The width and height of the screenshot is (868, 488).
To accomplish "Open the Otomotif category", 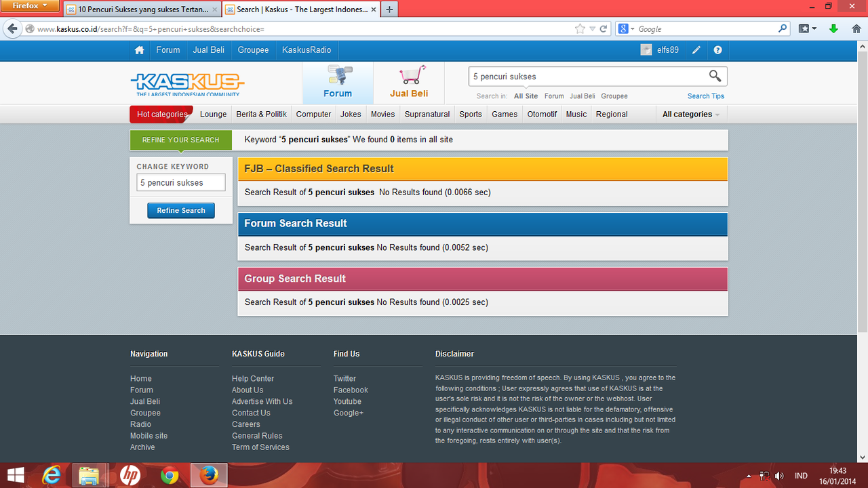I will coord(542,115).
